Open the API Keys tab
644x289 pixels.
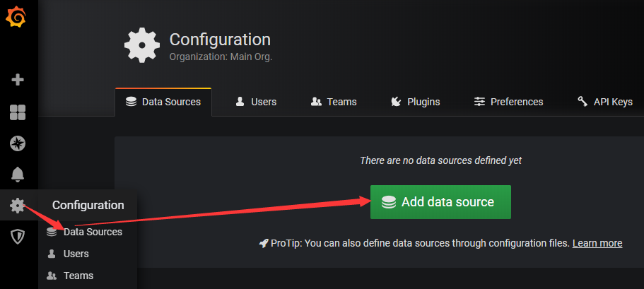[x=605, y=102]
